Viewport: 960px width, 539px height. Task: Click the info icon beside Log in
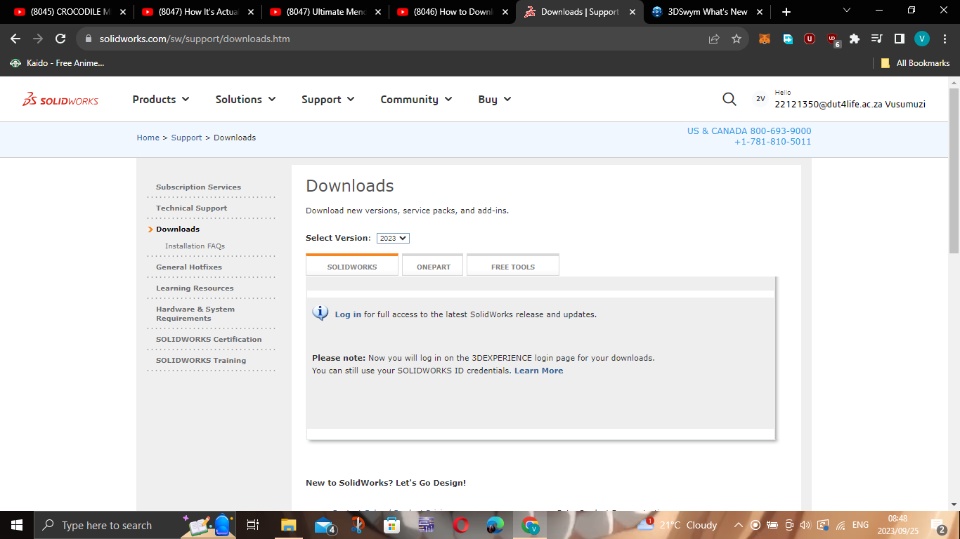click(320, 313)
